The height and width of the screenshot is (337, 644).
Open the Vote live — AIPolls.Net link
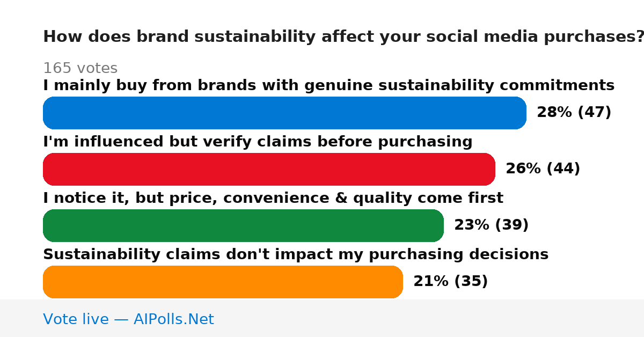pyautogui.click(x=128, y=319)
